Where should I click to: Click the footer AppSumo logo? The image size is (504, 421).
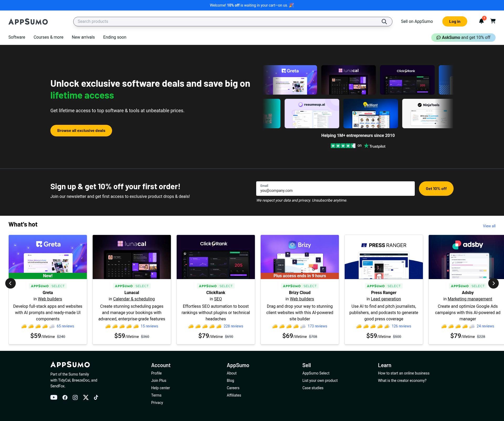coord(70,364)
